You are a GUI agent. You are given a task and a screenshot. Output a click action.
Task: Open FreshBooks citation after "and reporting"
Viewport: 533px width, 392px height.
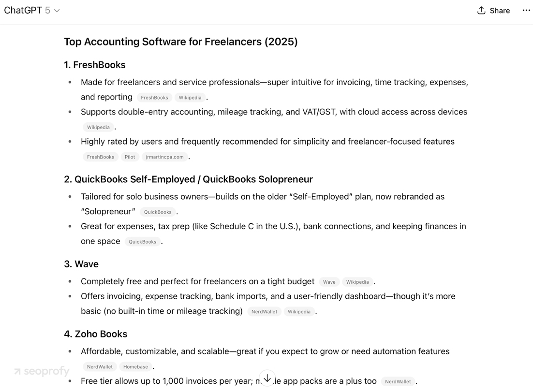[x=154, y=98]
